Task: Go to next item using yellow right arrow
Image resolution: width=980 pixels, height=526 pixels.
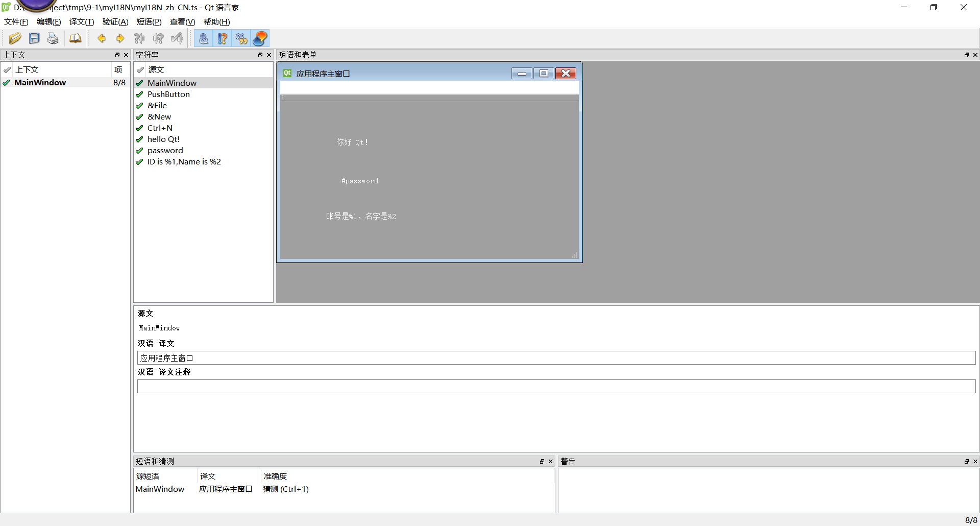Action: pos(120,38)
